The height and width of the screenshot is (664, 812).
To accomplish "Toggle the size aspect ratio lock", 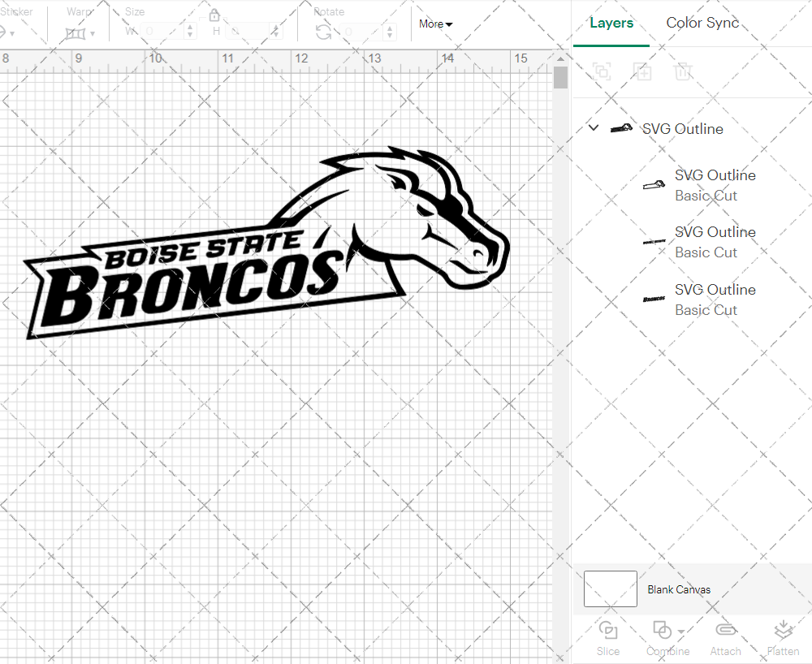I will [x=214, y=15].
